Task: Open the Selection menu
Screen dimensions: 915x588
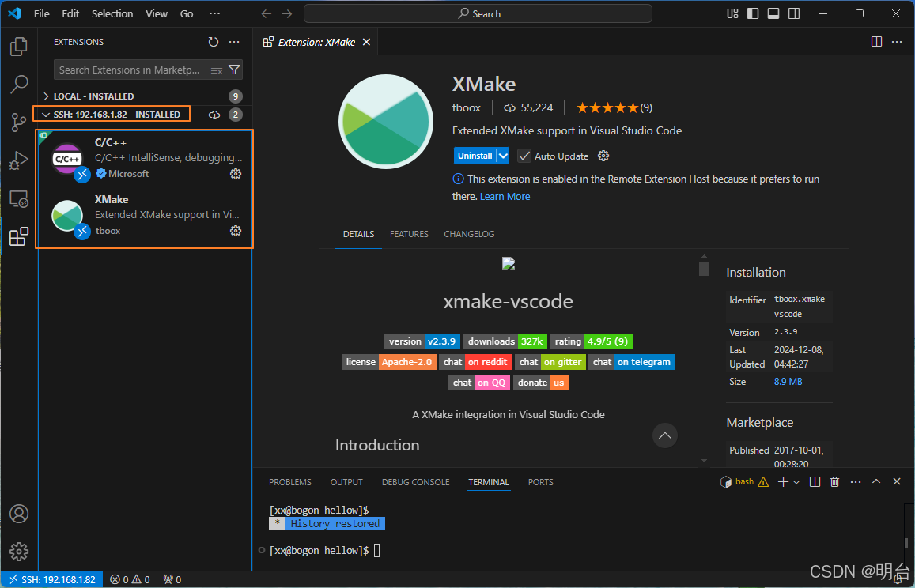Action: [x=112, y=14]
